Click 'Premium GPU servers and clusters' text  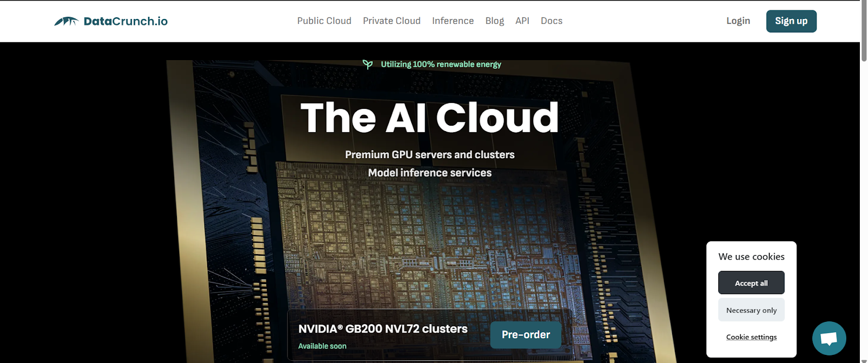430,155
